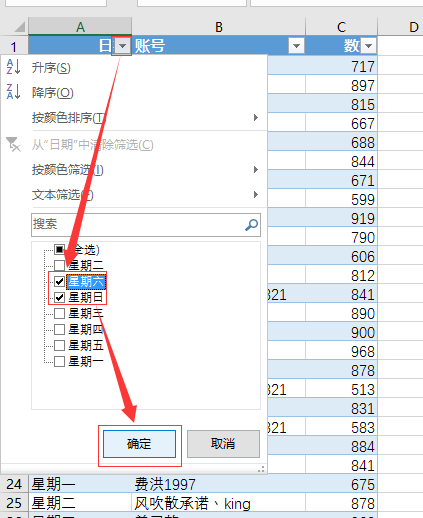
Task: Click the ascending sort A-Z icon
Action: [x=13, y=67]
